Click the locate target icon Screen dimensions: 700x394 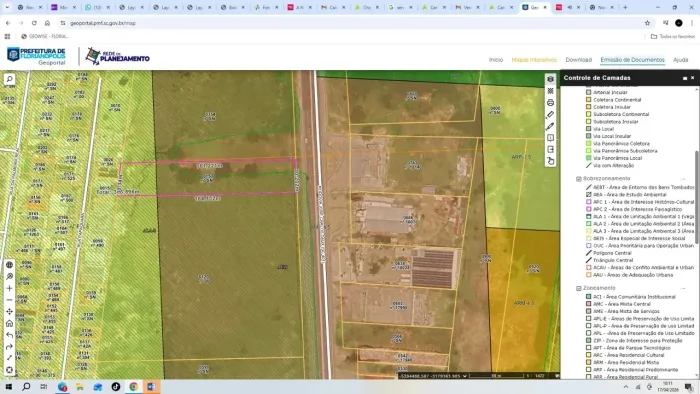9,370
